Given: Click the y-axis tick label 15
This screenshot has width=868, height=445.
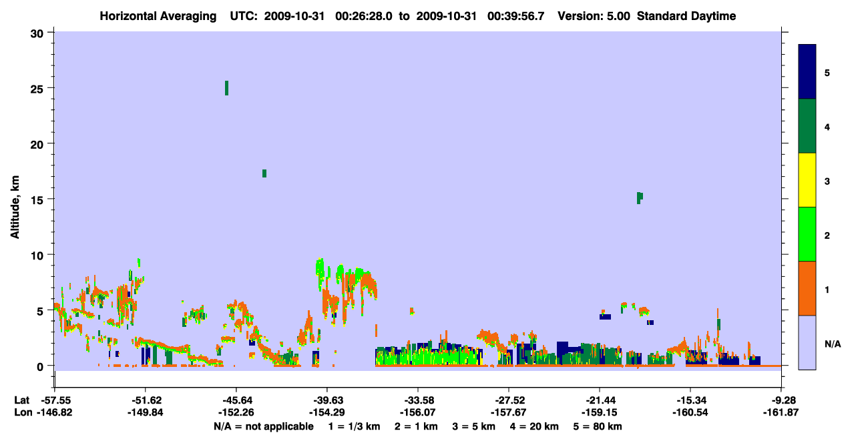Looking at the screenshot, I should (x=39, y=199).
